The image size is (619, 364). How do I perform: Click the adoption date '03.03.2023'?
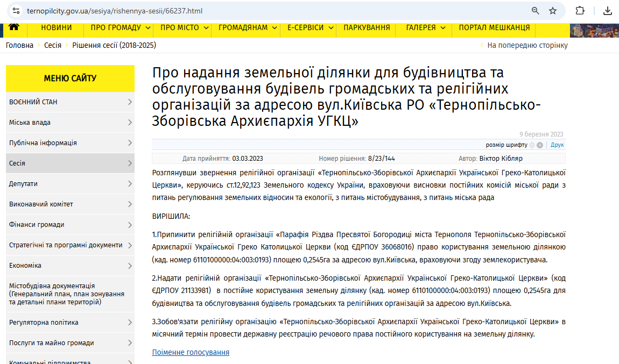[248, 159]
